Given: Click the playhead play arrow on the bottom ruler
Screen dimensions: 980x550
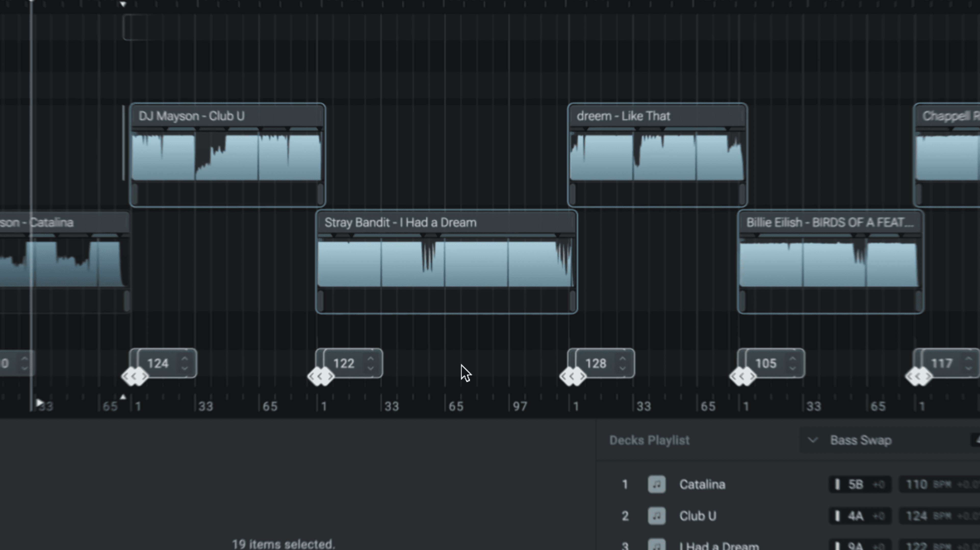Looking at the screenshot, I should [39, 403].
